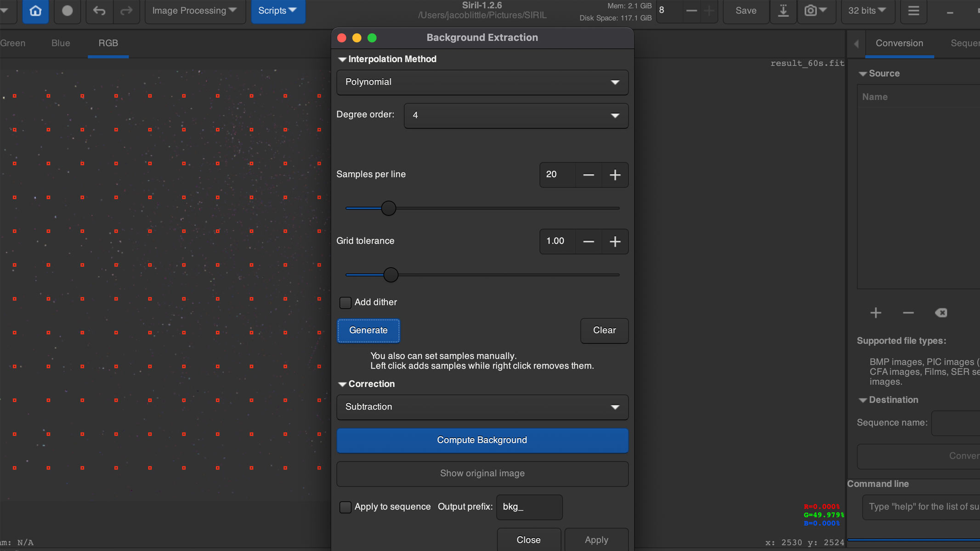Adjust the Samples per line slider
980x551 pixels.
tap(389, 208)
